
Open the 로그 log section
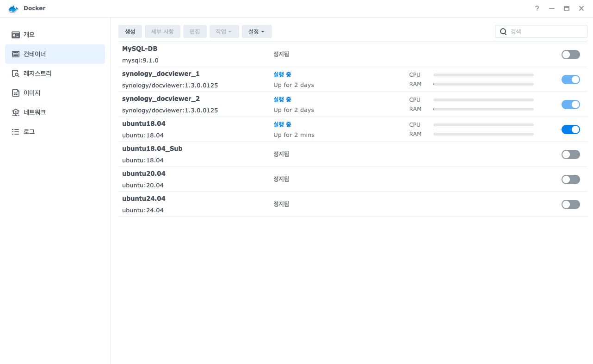pos(55,132)
